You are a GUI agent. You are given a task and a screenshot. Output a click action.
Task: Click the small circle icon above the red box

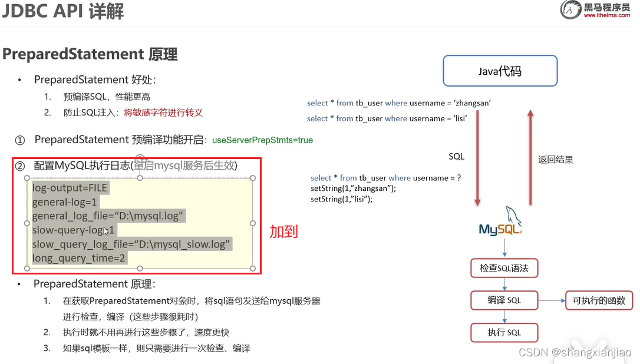click(140, 158)
